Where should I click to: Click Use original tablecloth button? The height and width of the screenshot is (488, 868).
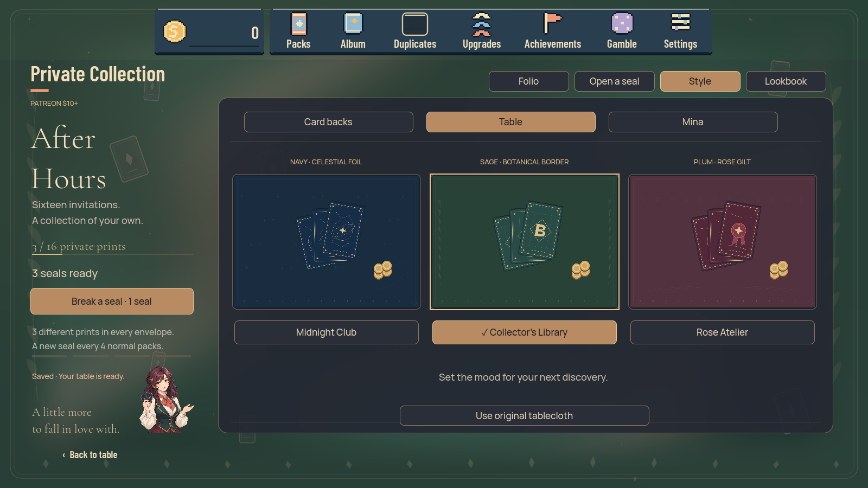point(525,416)
